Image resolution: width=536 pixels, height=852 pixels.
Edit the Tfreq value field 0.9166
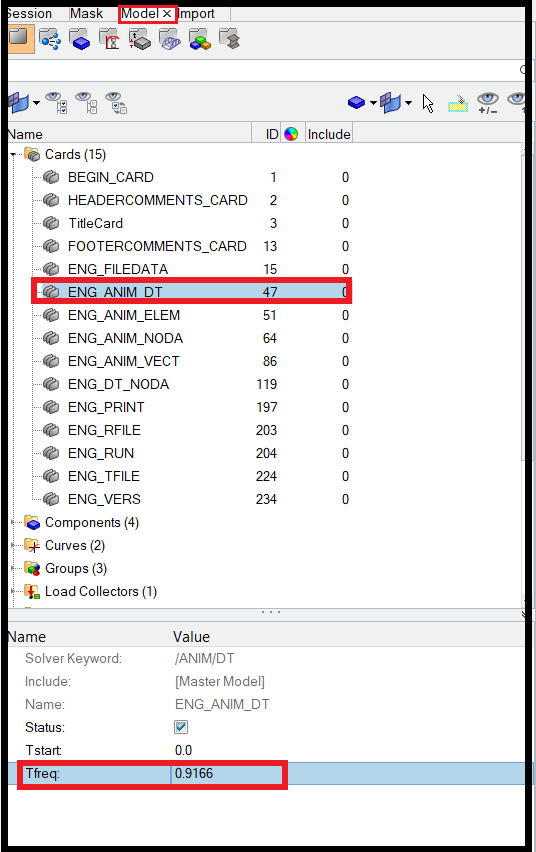point(227,773)
